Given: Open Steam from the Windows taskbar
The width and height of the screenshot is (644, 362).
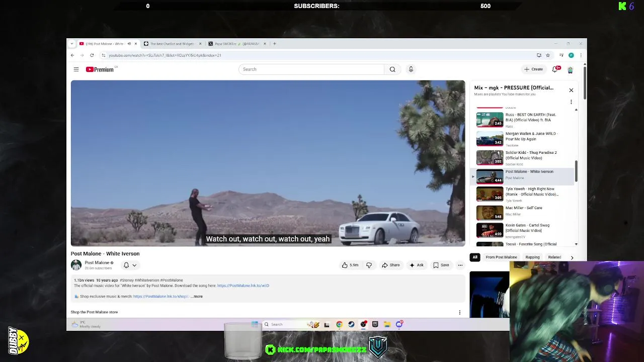Looking at the screenshot, I should coord(351,324).
